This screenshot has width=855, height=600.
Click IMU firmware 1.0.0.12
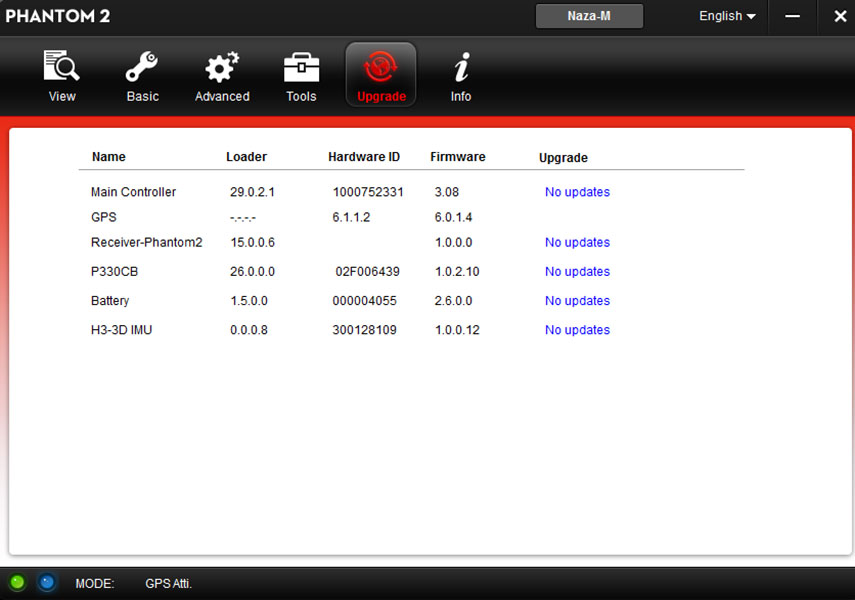pos(457,330)
